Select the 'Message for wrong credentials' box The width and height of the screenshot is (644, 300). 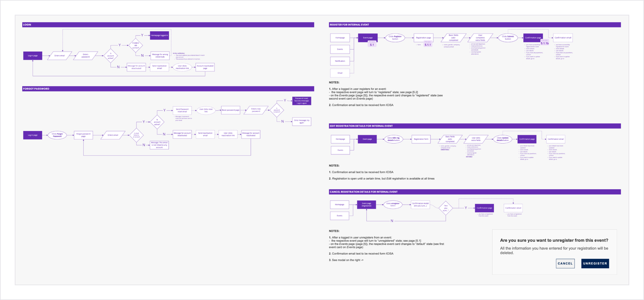pos(159,55)
